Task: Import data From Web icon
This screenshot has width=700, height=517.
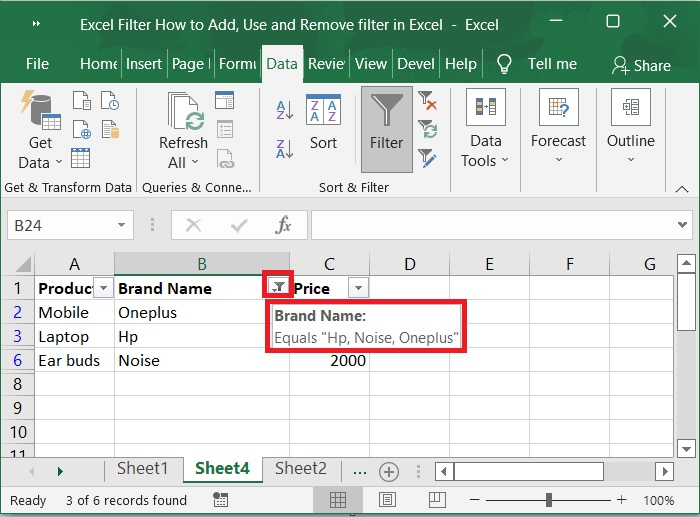Action: (x=82, y=129)
